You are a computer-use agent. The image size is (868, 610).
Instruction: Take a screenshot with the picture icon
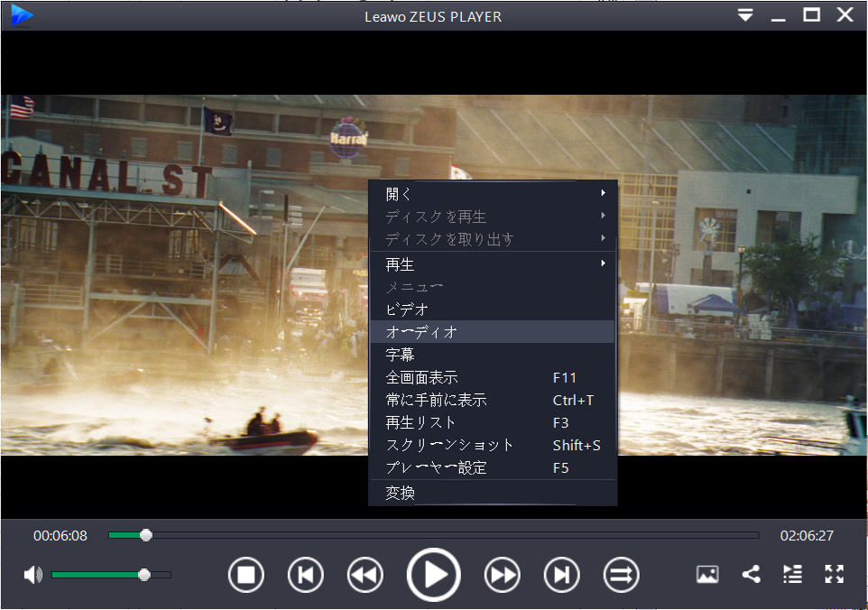(707, 574)
